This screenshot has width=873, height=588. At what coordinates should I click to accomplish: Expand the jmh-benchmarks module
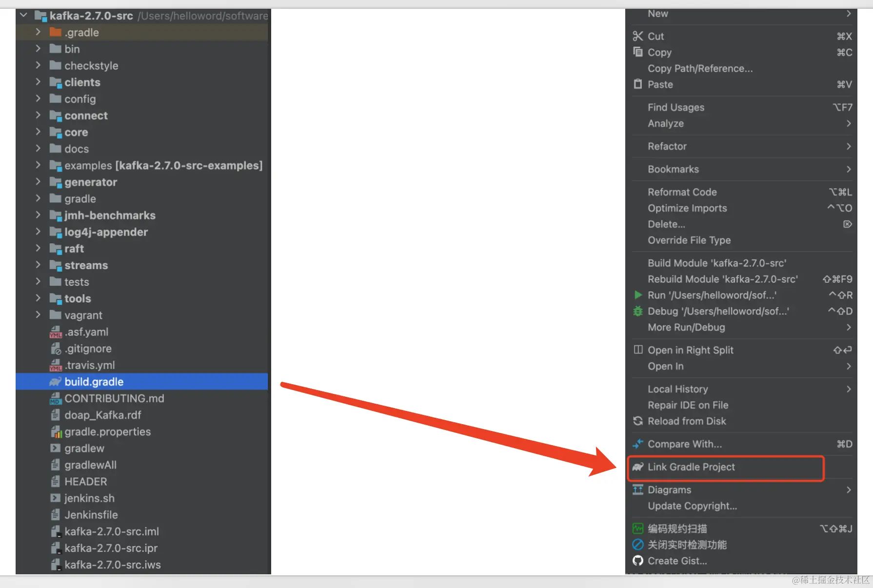(x=38, y=215)
